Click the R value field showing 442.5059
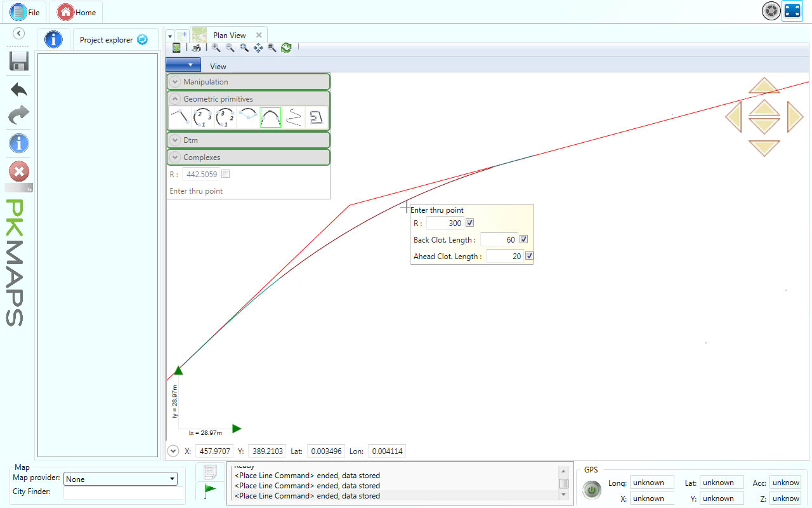 click(x=201, y=174)
